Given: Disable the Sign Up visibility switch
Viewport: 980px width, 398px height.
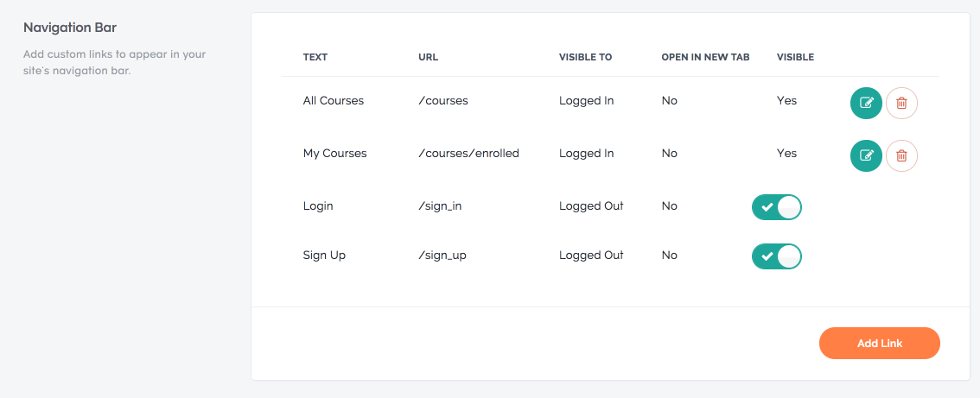Looking at the screenshot, I should pos(776,256).
